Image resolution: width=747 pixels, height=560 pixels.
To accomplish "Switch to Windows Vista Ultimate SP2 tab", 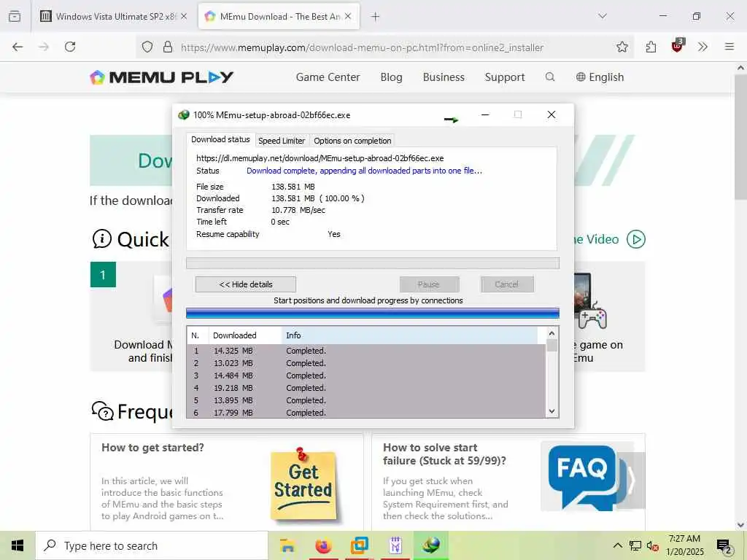I will pyautogui.click(x=113, y=16).
